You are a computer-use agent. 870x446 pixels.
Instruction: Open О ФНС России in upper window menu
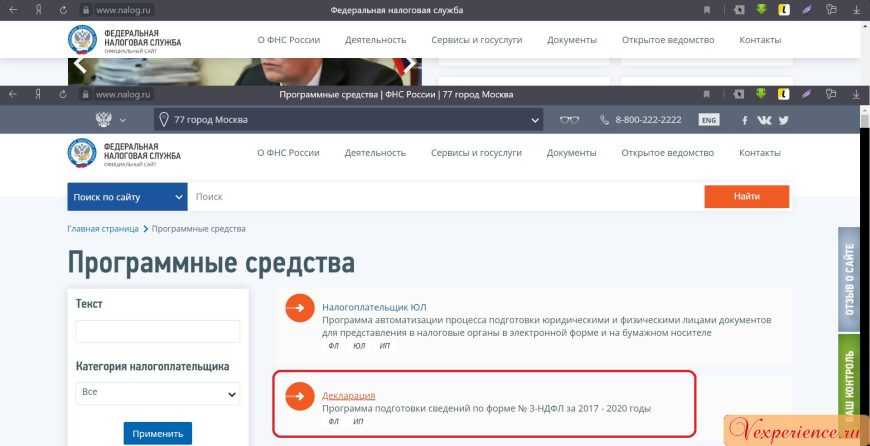289,40
